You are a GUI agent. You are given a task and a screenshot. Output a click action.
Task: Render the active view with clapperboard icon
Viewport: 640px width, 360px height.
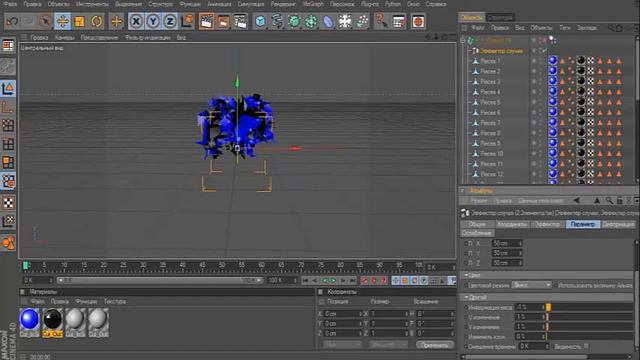tap(207, 21)
